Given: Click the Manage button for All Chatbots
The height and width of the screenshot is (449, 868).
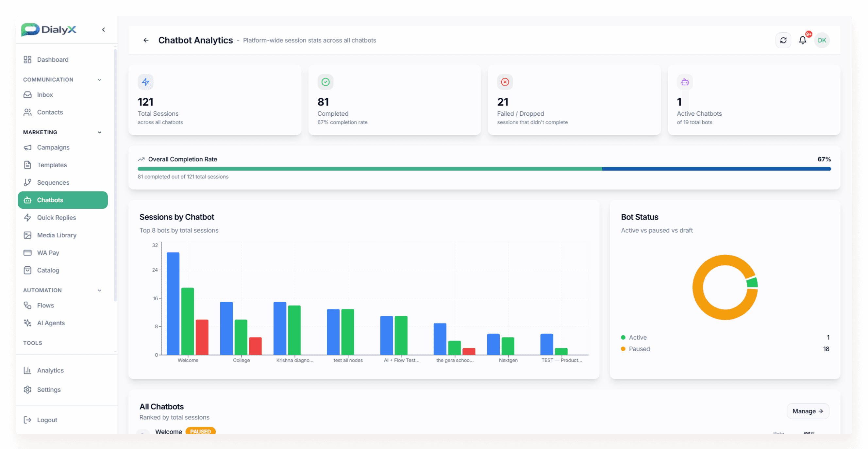Looking at the screenshot, I should click(x=808, y=411).
